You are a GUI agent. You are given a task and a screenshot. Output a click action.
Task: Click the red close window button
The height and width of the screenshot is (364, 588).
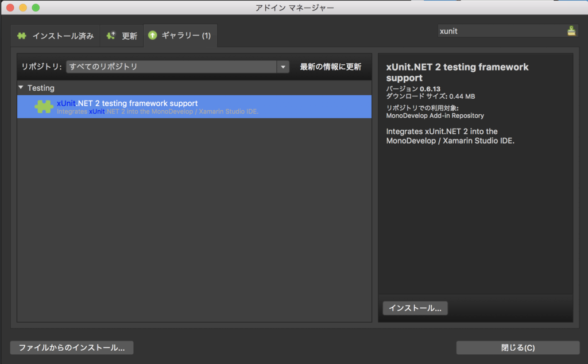[10, 7]
